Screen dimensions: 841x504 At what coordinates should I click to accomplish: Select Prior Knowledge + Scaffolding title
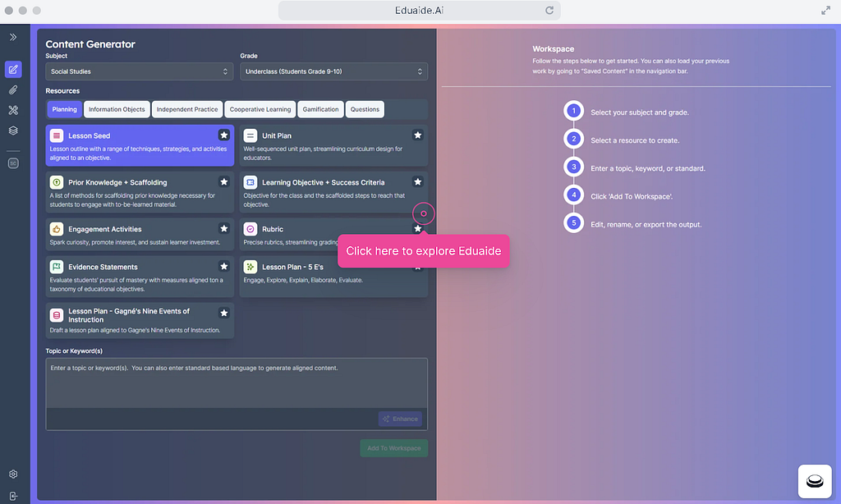click(117, 182)
